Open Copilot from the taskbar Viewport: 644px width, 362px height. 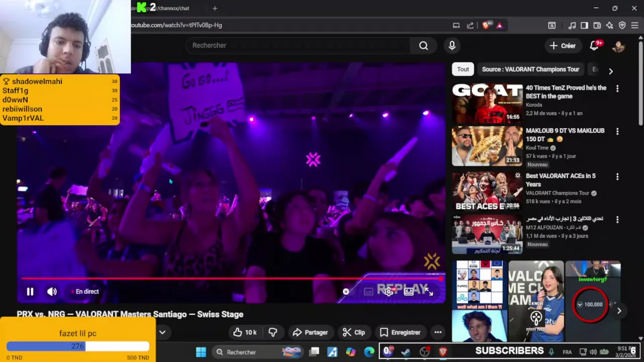[351, 352]
